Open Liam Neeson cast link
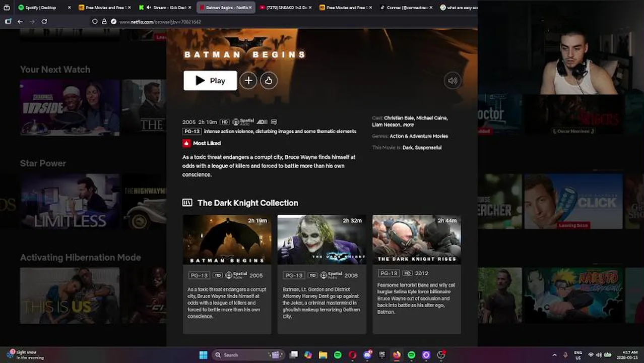The height and width of the screenshot is (363, 644). tap(386, 125)
